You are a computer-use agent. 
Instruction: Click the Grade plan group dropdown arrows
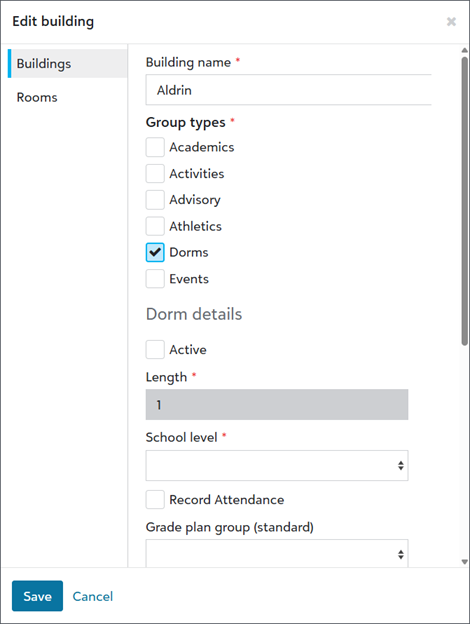pos(401,554)
